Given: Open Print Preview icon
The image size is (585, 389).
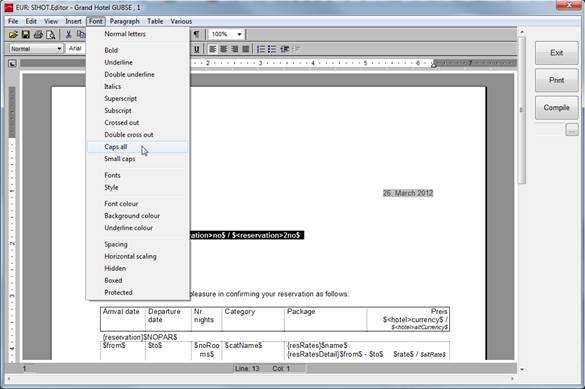Looking at the screenshot, I should coord(50,35).
